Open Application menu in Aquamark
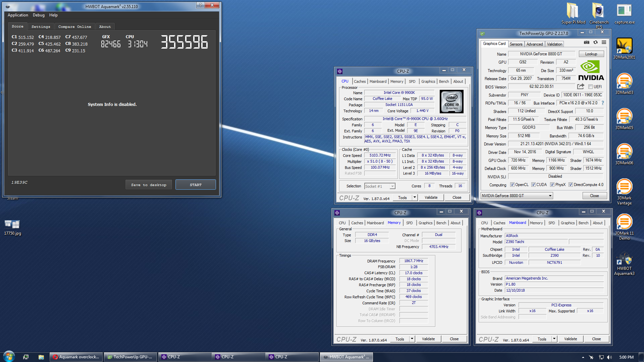 point(18,15)
